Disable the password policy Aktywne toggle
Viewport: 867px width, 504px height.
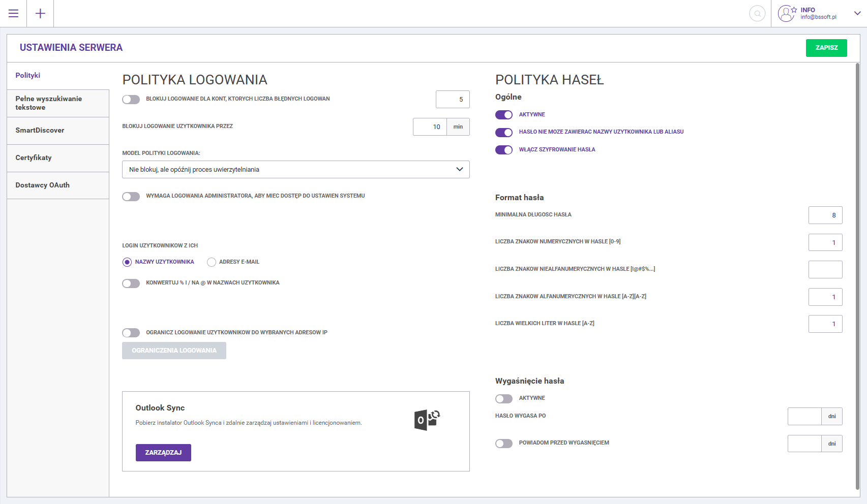pos(503,115)
